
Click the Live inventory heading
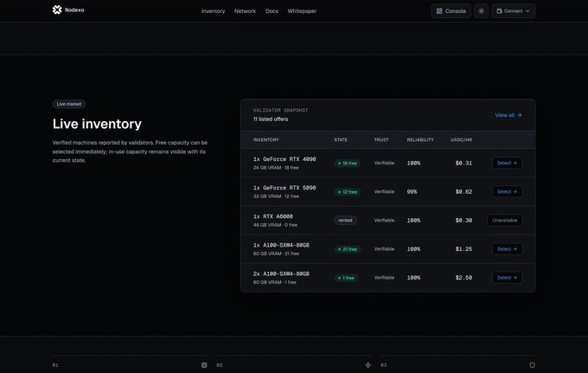(97, 124)
